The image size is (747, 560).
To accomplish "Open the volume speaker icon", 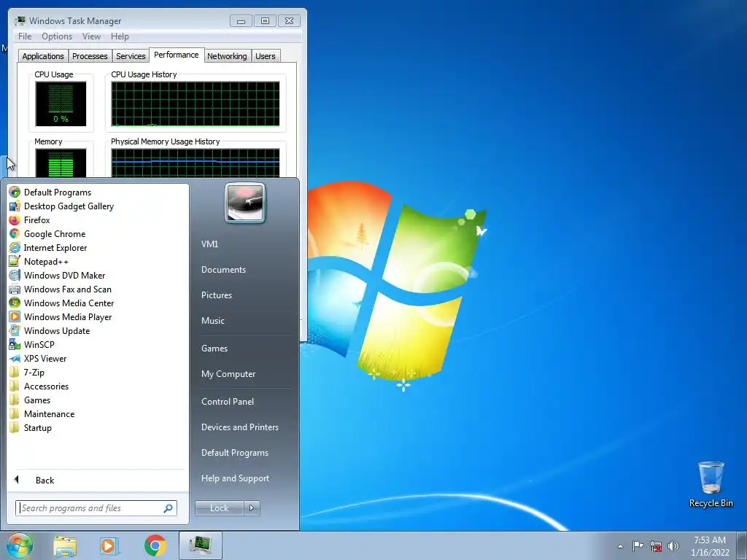I will click(673, 546).
